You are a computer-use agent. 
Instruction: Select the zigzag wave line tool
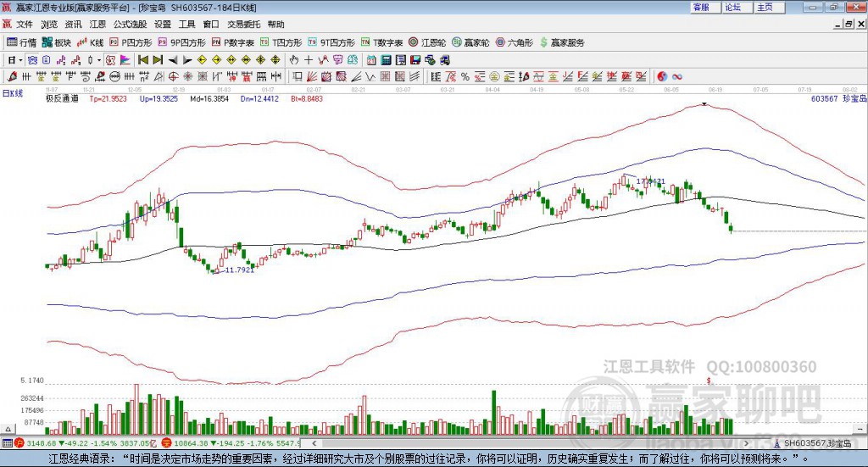click(x=370, y=76)
